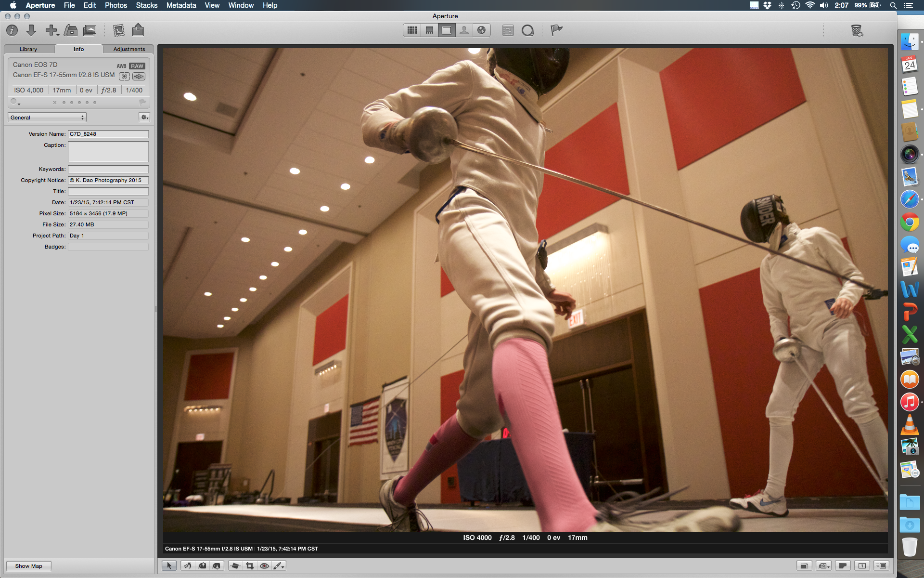Image resolution: width=924 pixels, height=578 pixels.
Task: Select the Straighten tool
Action: point(235,566)
